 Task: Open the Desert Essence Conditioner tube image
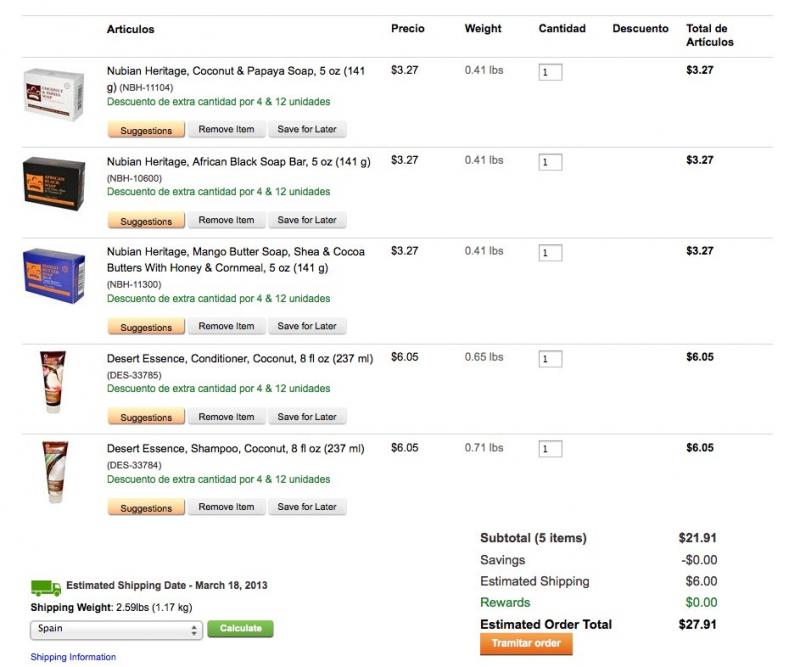click(53, 381)
